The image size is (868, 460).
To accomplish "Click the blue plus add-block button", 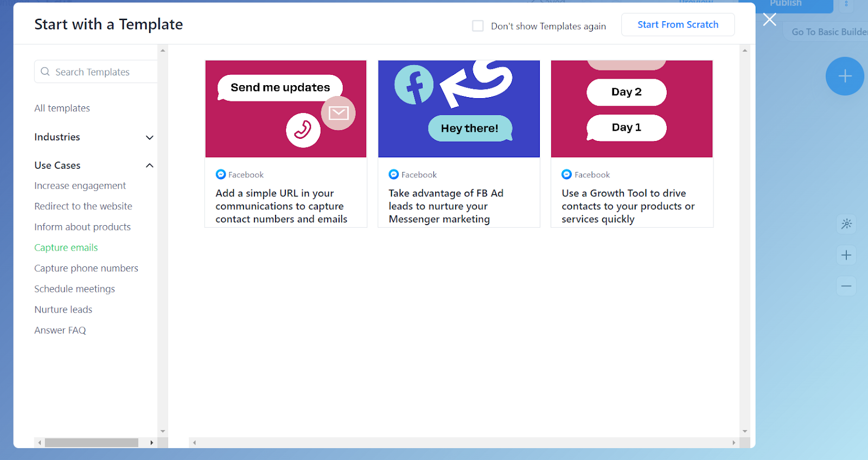I will (845, 76).
